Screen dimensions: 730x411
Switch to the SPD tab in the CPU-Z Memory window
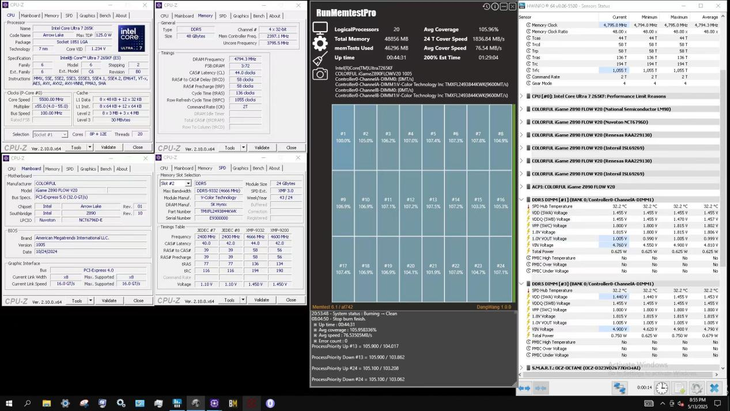[223, 16]
